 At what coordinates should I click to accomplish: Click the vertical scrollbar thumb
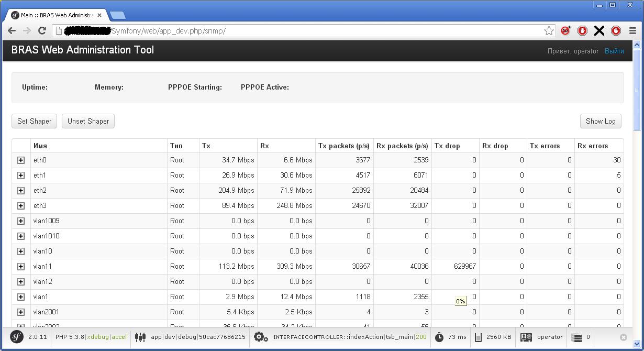point(637,91)
